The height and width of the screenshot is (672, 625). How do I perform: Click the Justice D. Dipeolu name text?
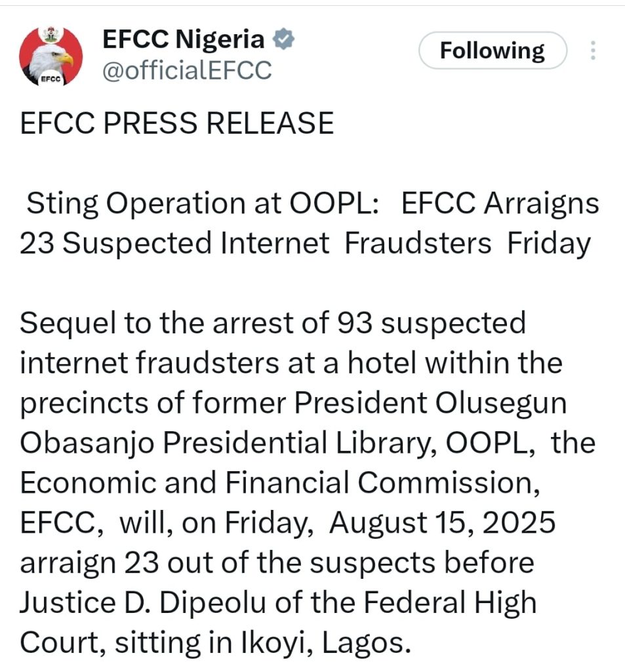point(143,602)
